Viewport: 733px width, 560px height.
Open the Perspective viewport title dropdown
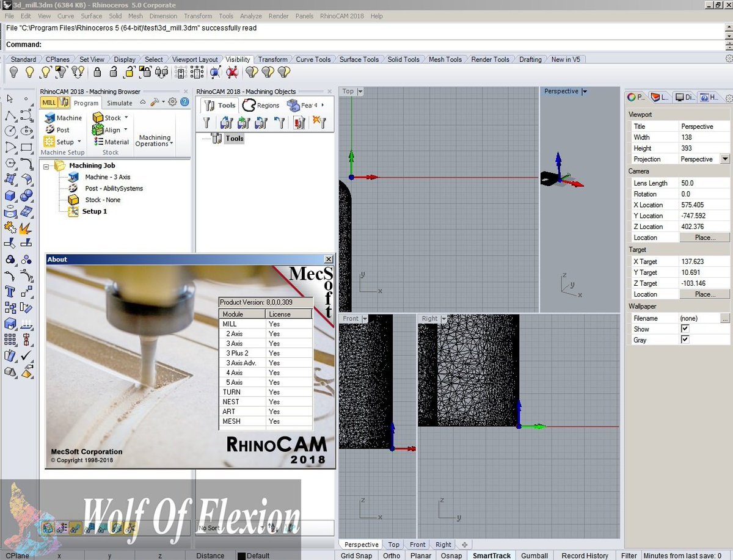point(585,92)
